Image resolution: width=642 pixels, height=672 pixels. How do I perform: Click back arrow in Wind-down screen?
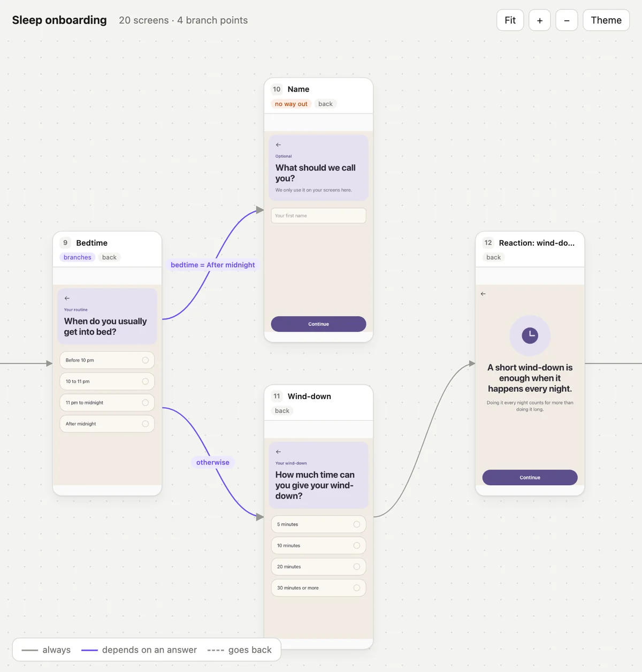[278, 452]
